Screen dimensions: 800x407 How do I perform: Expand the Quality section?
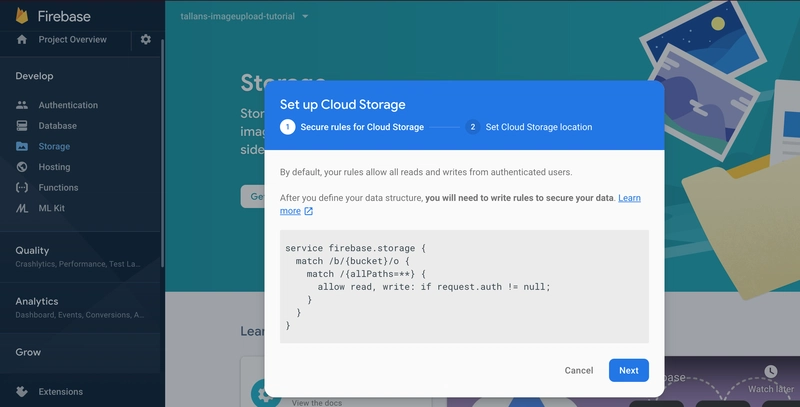click(x=80, y=257)
